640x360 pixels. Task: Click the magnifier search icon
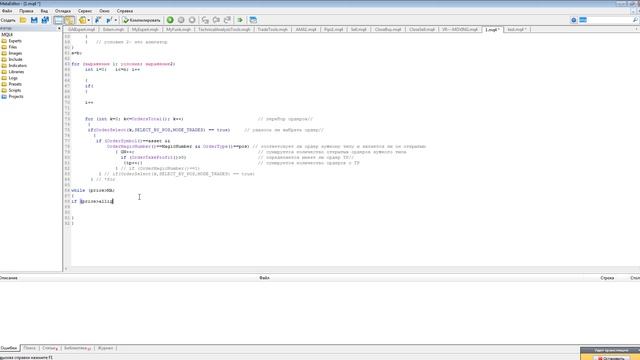(x=635, y=20)
